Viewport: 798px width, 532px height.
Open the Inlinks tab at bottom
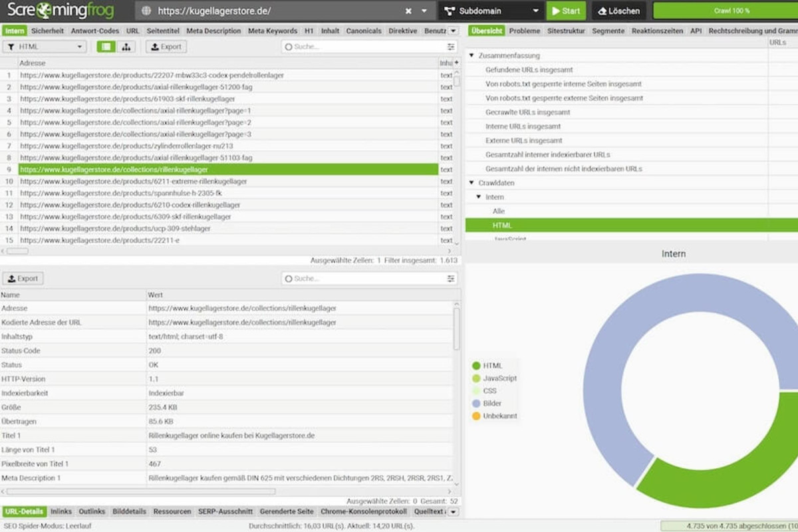[x=61, y=511]
